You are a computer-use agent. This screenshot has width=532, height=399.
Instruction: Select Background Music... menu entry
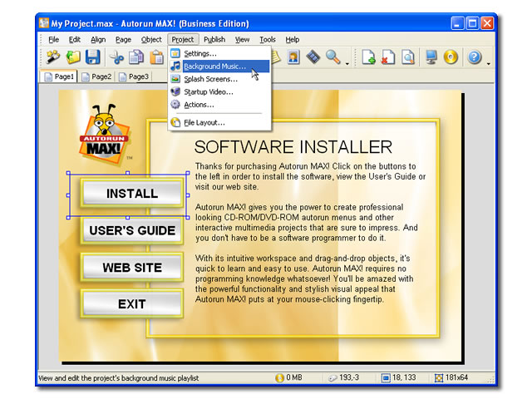[x=219, y=66]
